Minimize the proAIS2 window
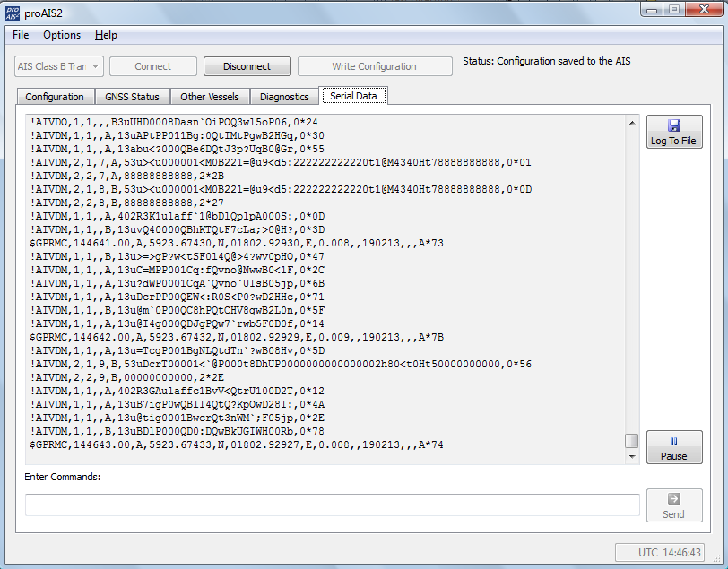 coord(652,10)
